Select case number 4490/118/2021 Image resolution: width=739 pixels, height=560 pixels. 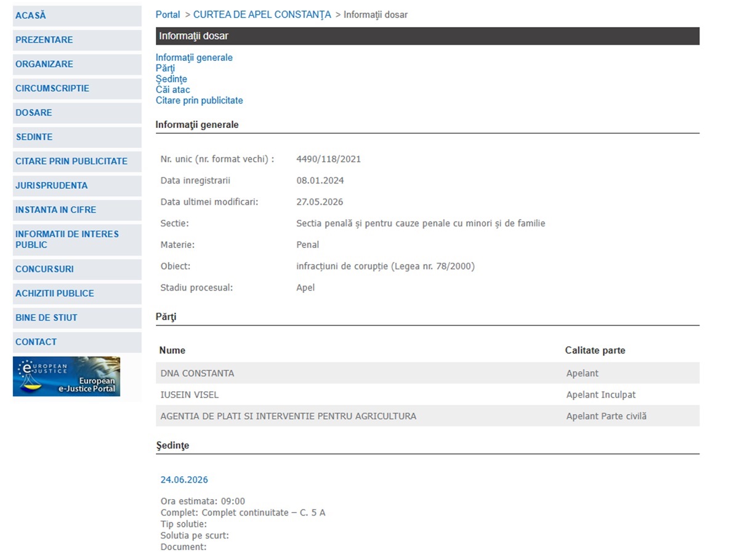(x=329, y=159)
